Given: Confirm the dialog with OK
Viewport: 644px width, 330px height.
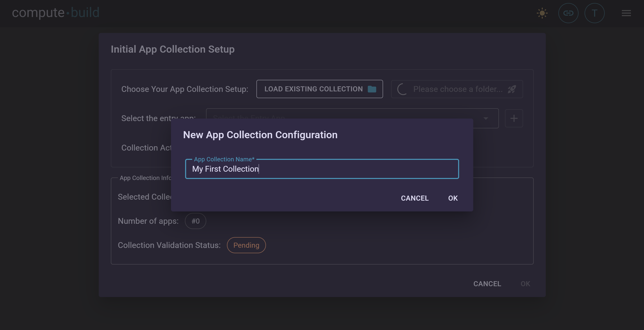Looking at the screenshot, I should (453, 198).
